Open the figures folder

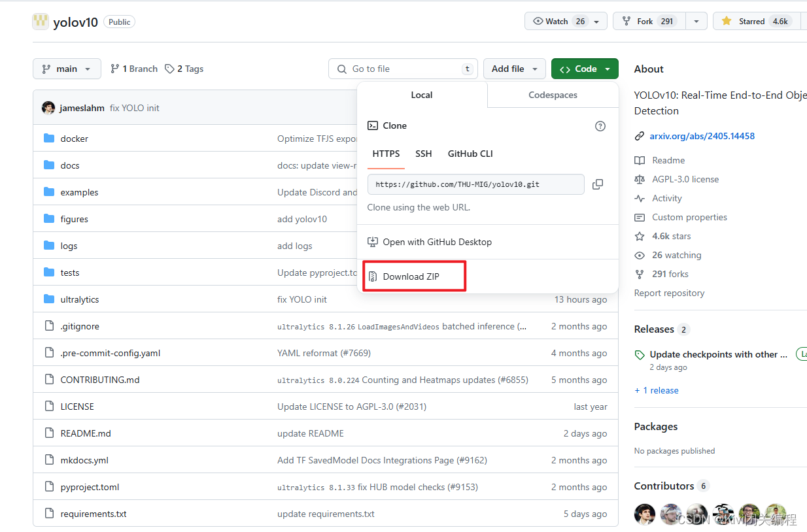click(x=74, y=219)
